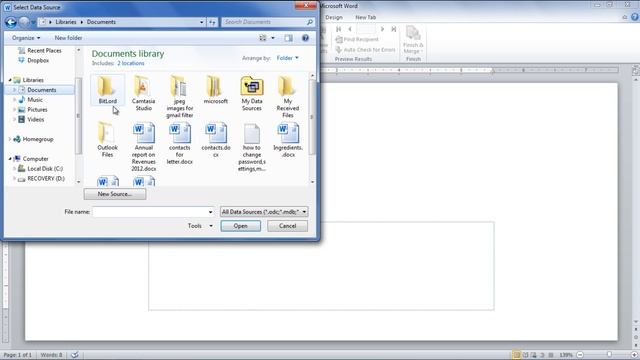640x360 pixels.
Task: Open My Received Files folder
Action: click(x=287, y=97)
